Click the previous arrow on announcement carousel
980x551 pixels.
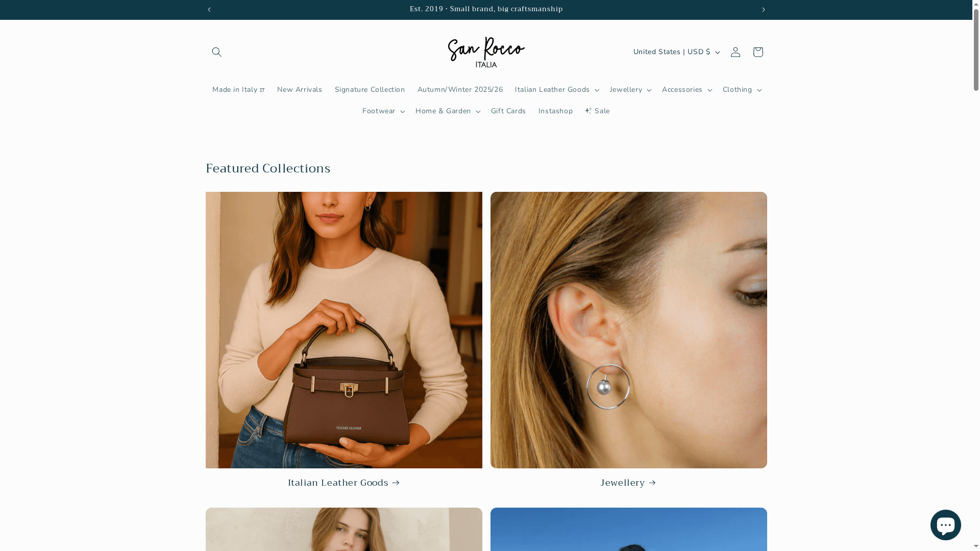(209, 9)
